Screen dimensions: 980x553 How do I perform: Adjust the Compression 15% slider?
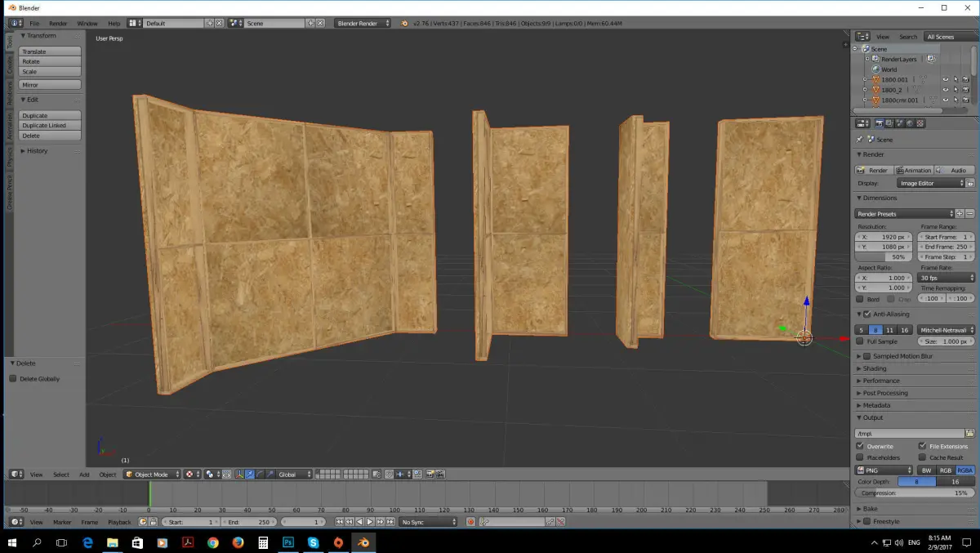click(x=915, y=493)
